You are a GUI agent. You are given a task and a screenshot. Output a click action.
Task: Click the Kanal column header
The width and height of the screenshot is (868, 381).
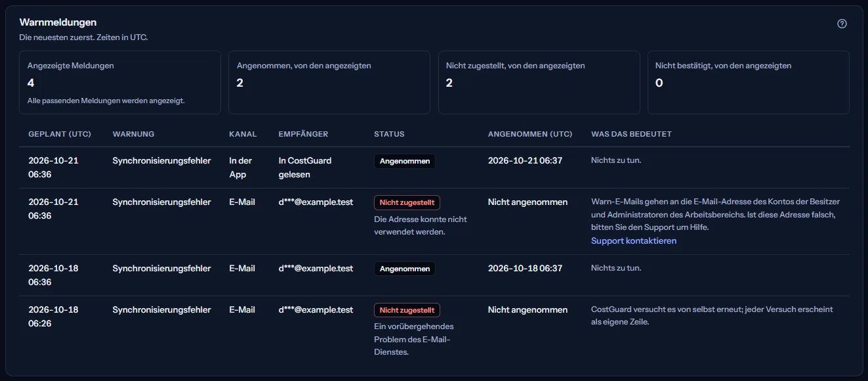pos(243,134)
